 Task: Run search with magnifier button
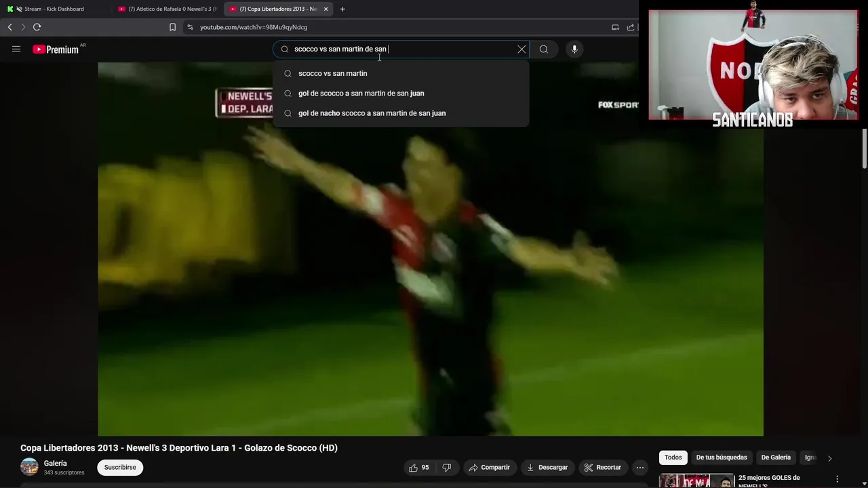pyautogui.click(x=544, y=49)
